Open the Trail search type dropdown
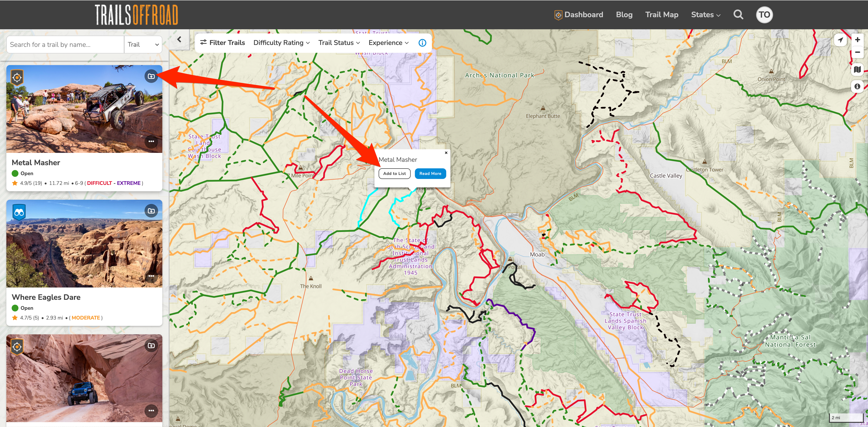This screenshot has height=427, width=868. pos(143,45)
